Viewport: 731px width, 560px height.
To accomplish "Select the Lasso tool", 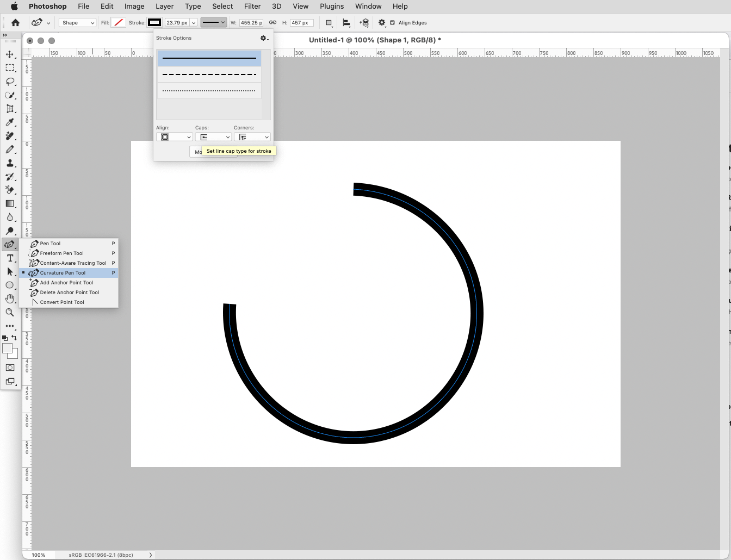I will click(x=10, y=82).
